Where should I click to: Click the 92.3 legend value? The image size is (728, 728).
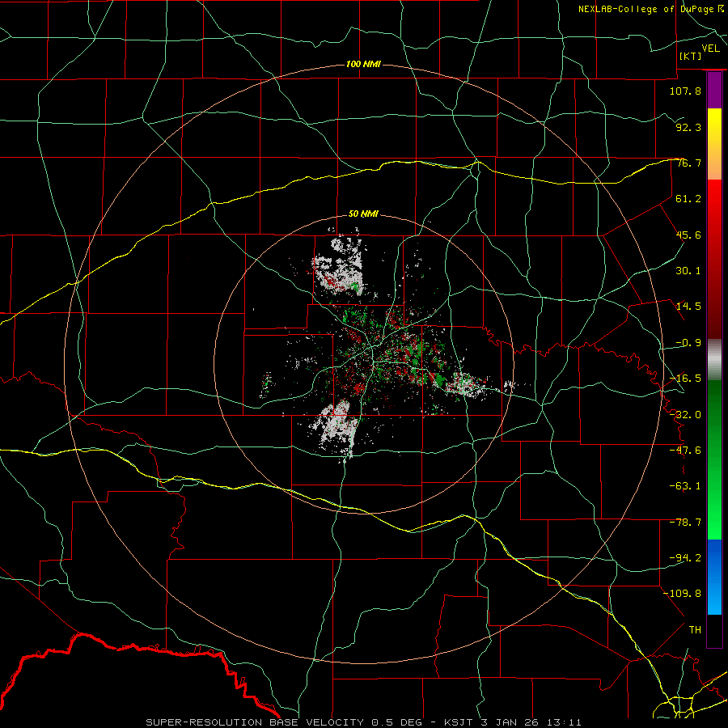pyautogui.click(x=688, y=127)
